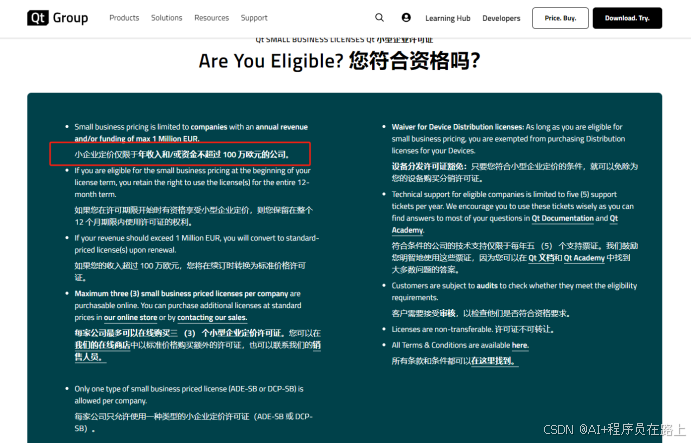Click '设备分发许可证豁免' bold text
692x444 pixels.
coord(429,166)
